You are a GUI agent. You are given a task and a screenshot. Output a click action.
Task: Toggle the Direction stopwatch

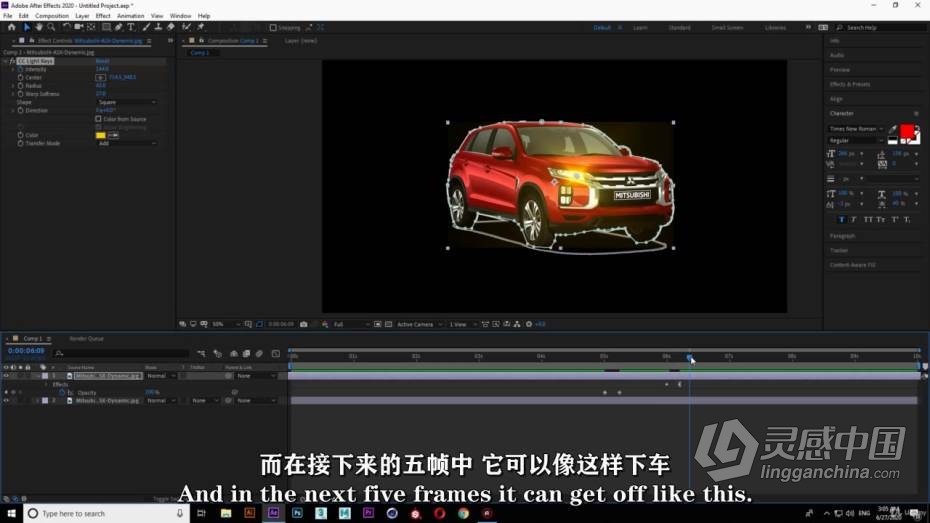click(x=20, y=110)
